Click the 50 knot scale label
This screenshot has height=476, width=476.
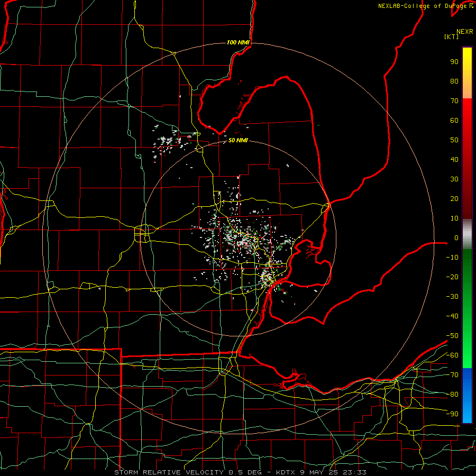point(454,140)
